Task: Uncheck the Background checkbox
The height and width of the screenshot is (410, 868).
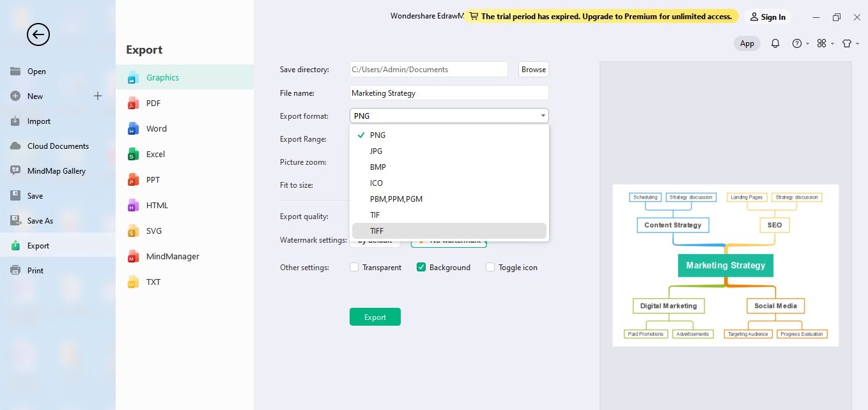Action: (421, 268)
